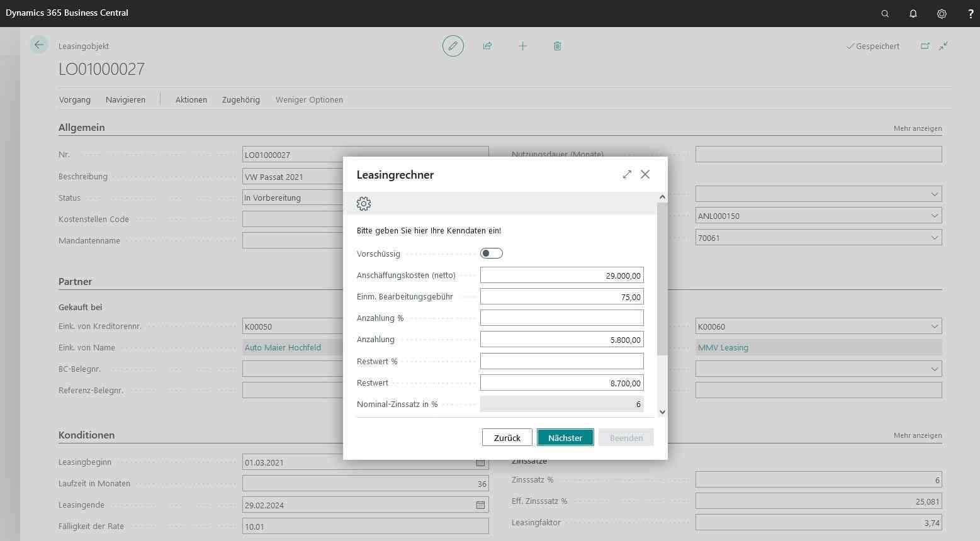This screenshot has width=980, height=541.
Task: Open the dropdown of the ANL000150 field
Action: 934,216
